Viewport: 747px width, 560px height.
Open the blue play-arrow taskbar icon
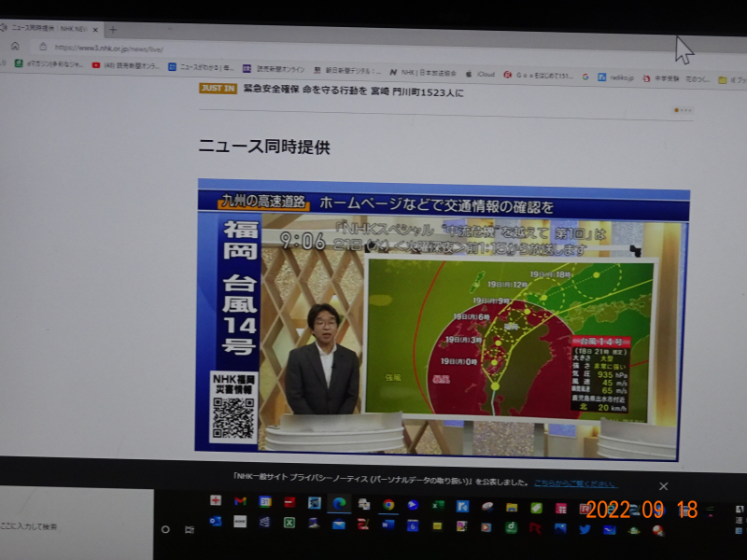click(413, 505)
